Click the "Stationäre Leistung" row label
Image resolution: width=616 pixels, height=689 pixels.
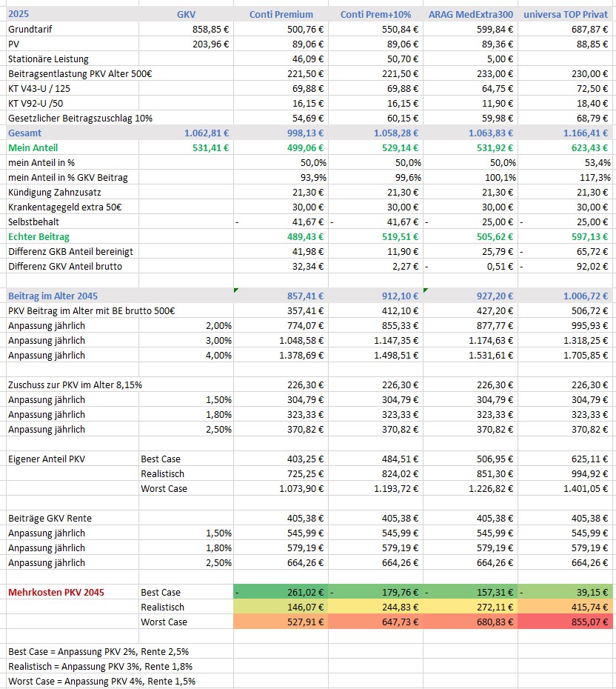(48, 59)
